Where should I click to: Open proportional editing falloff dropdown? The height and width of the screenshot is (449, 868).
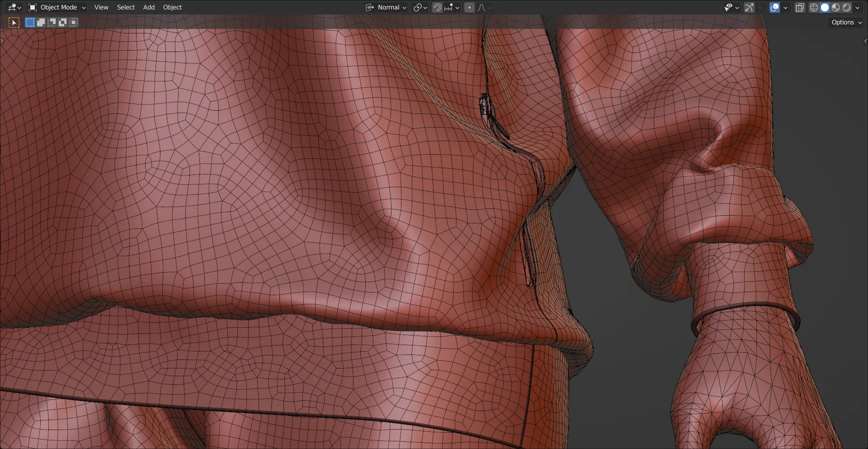(x=484, y=7)
